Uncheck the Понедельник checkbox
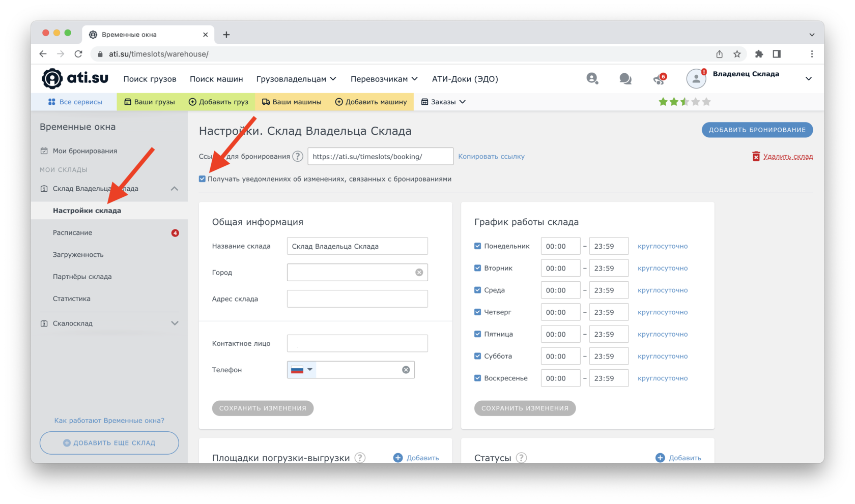 click(x=477, y=246)
